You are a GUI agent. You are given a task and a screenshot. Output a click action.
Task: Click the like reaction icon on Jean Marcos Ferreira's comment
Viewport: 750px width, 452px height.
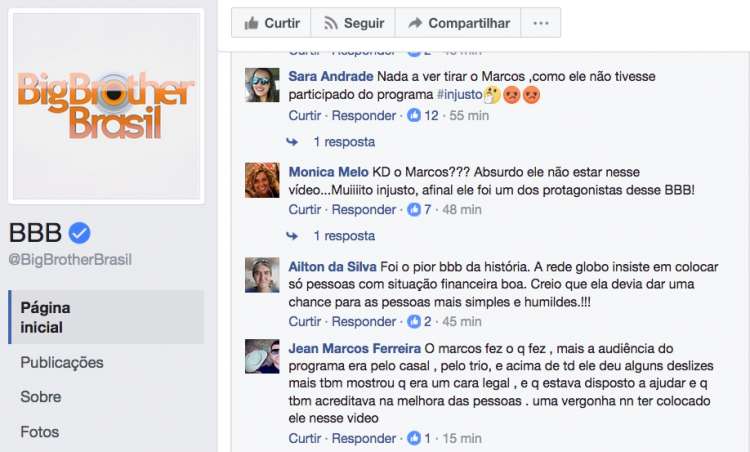point(414,438)
